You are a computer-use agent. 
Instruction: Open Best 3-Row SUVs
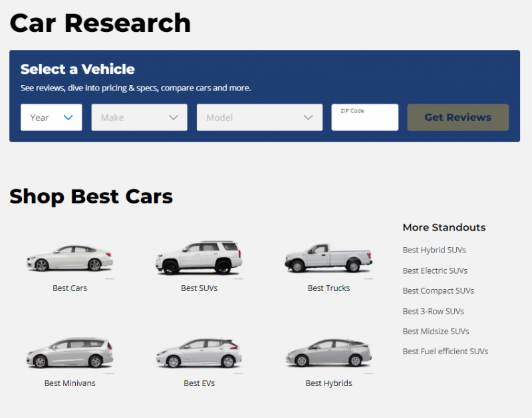(x=433, y=311)
